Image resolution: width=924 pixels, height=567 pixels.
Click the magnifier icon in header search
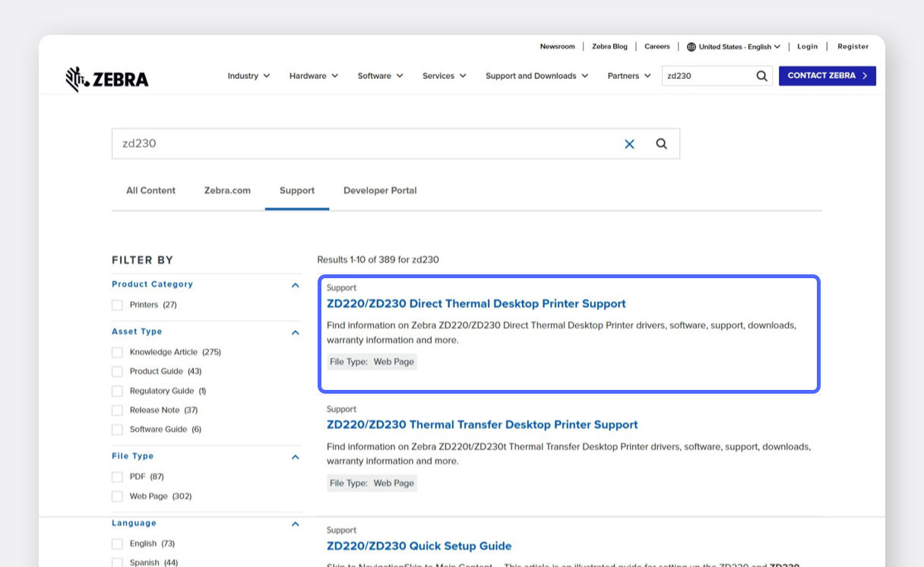pos(761,76)
